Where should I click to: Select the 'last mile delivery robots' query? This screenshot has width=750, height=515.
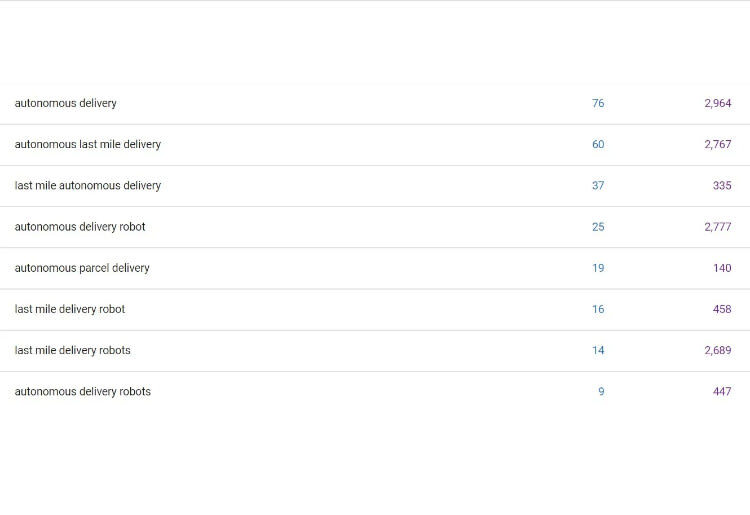coord(72,350)
